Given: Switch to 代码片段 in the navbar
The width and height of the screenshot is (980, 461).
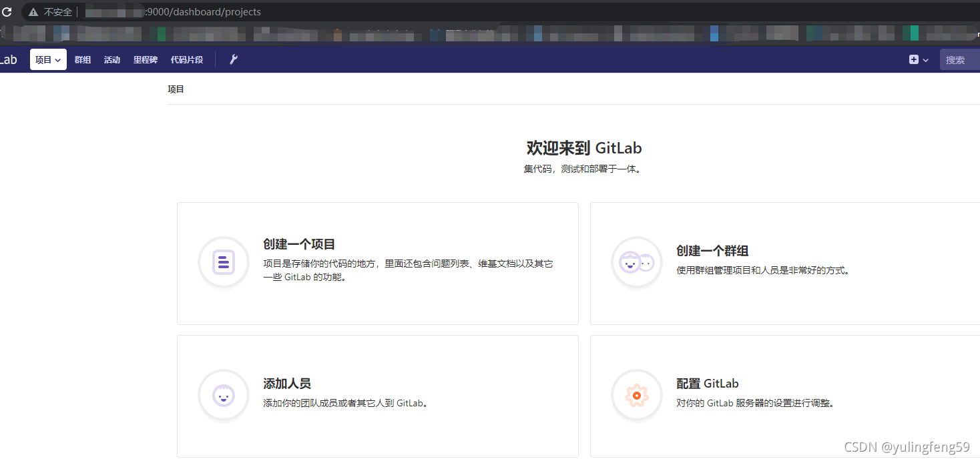Looking at the screenshot, I should [x=186, y=59].
